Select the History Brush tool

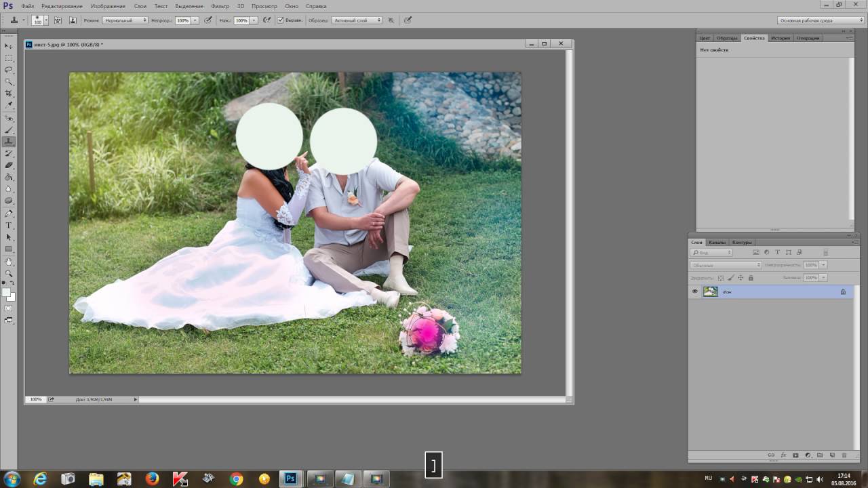click(9, 154)
